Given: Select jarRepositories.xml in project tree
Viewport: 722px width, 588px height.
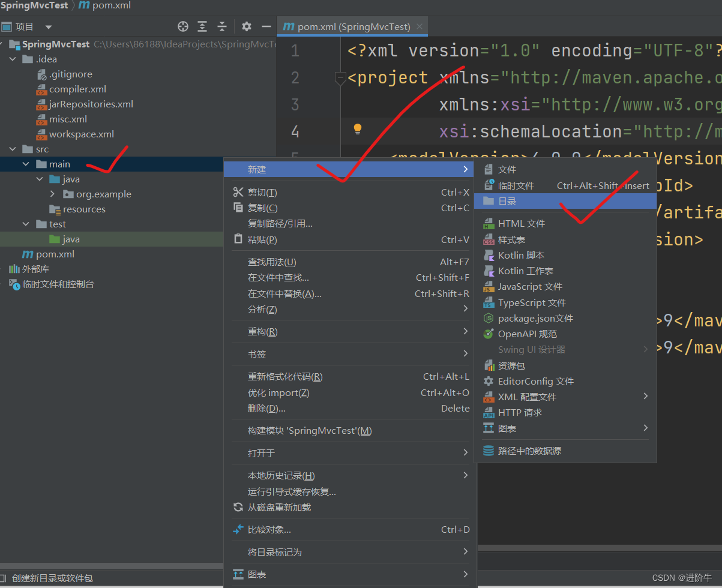Looking at the screenshot, I should click(x=85, y=104).
